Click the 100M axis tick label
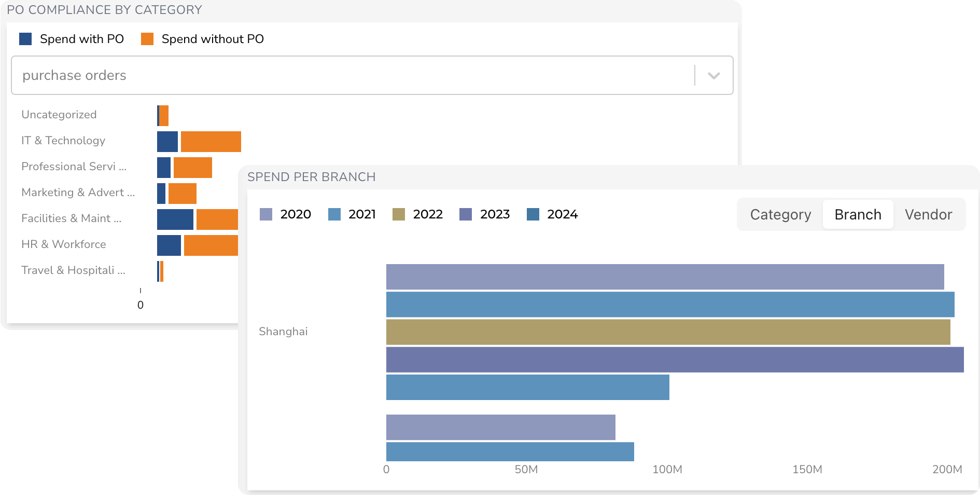980x495 pixels. click(667, 470)
